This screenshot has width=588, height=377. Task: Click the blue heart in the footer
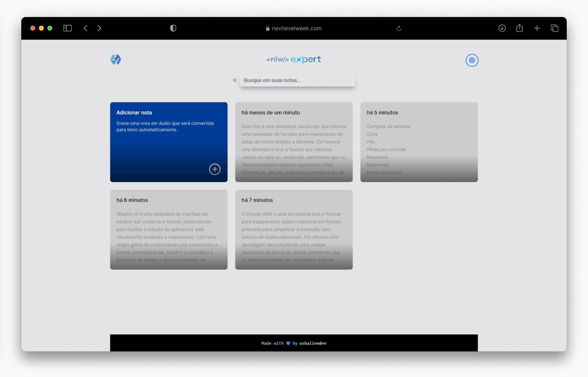pos(288,343)
